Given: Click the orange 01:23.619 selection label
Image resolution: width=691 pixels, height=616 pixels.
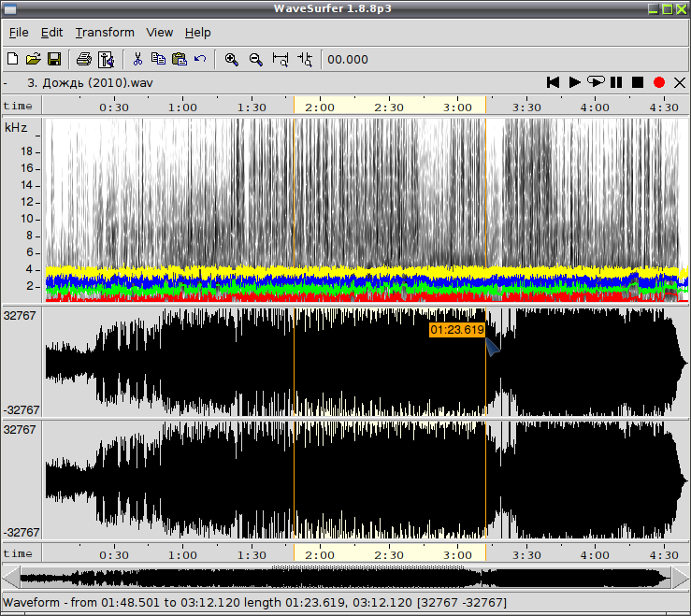Looking at the screenshot, I should pyautogui.click(x=457, y=330).
